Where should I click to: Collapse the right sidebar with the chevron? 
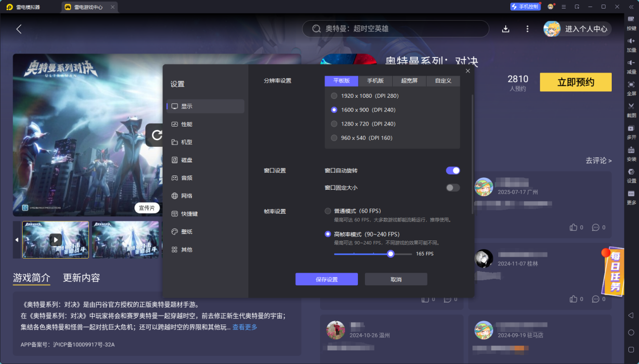pos(631,7)
